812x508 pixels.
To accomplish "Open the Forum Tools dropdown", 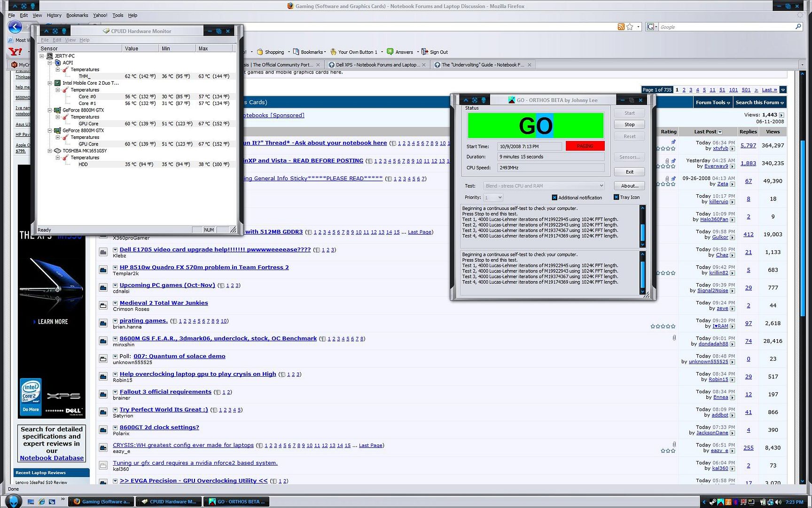I will (713, 102).
